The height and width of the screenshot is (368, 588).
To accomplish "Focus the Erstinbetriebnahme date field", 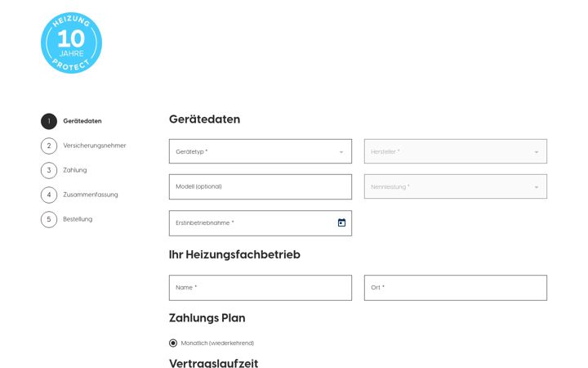I will pos(261,223).
